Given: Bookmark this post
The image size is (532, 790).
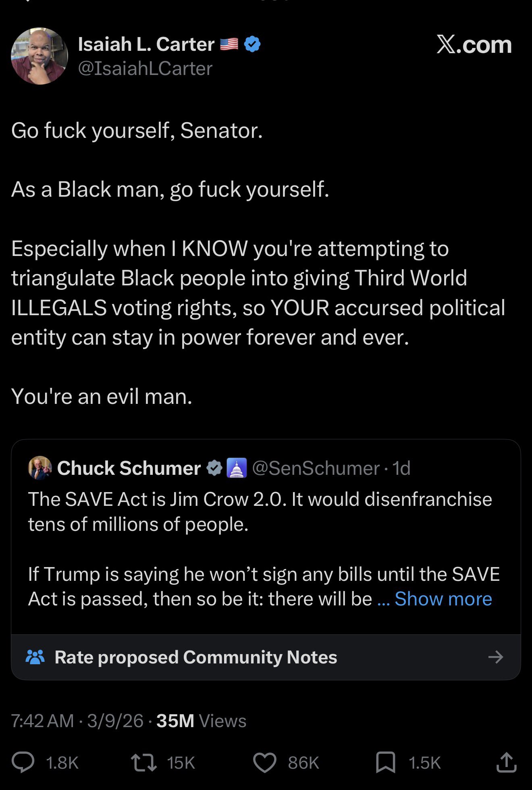Looking at the screenshot, I should tap(385, 762).
